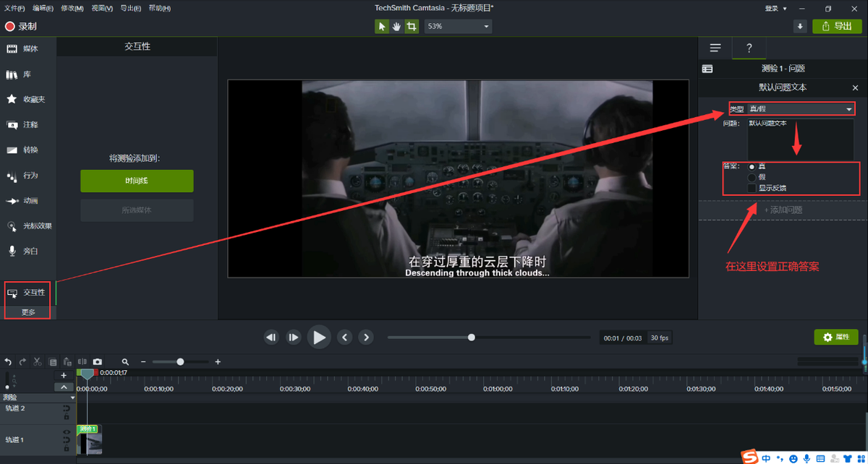Click the green 时间线 button
Viewport: 868px width, 464px height.
tap(137, 181)
